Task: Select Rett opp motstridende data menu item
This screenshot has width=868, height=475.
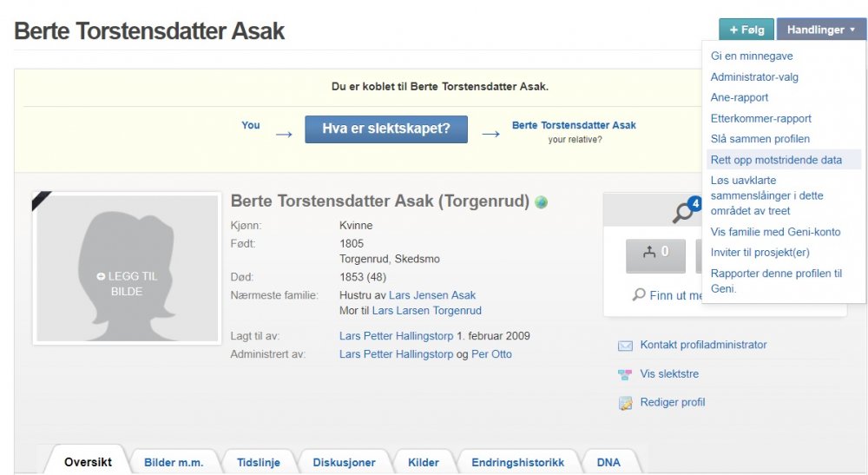Action: (776, 160)
